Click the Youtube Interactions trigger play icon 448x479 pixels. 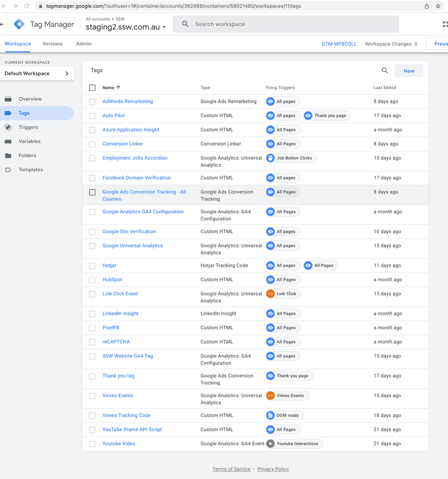pyautogui.click(x=270, y=444)
